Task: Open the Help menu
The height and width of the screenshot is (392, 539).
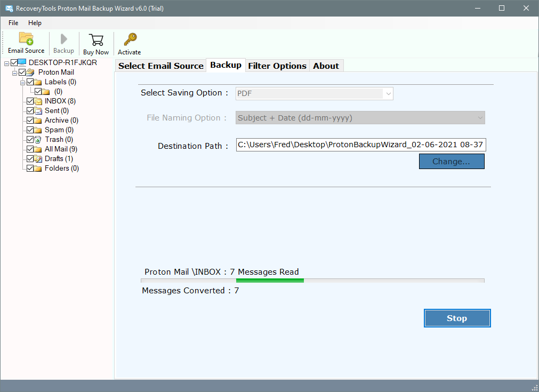Action: pos(35,23)
